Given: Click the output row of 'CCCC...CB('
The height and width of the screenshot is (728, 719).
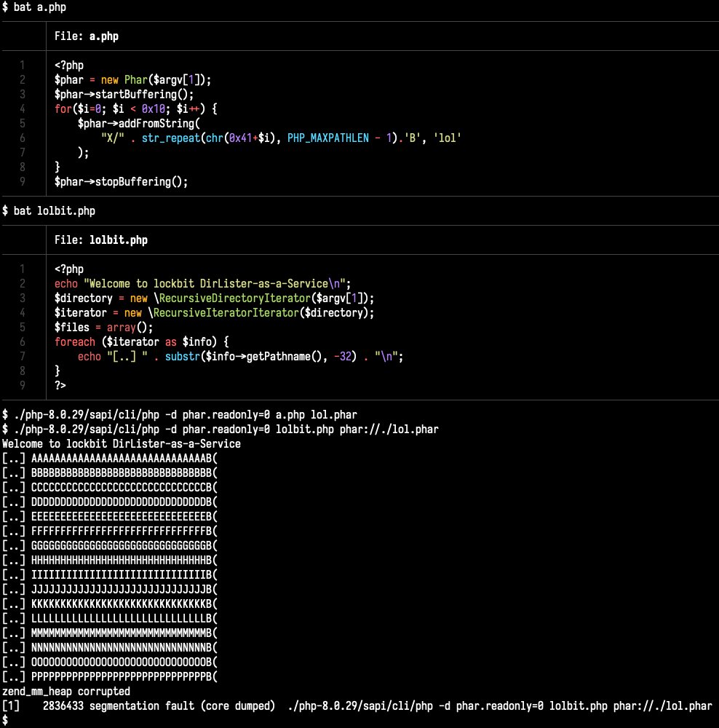Looking at the screenshot, I should tap(110, 488).
